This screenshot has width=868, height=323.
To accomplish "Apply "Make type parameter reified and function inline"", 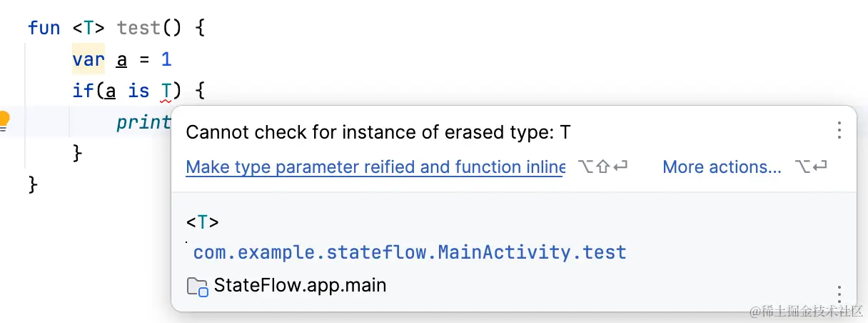I will click(x=375, y=167).
